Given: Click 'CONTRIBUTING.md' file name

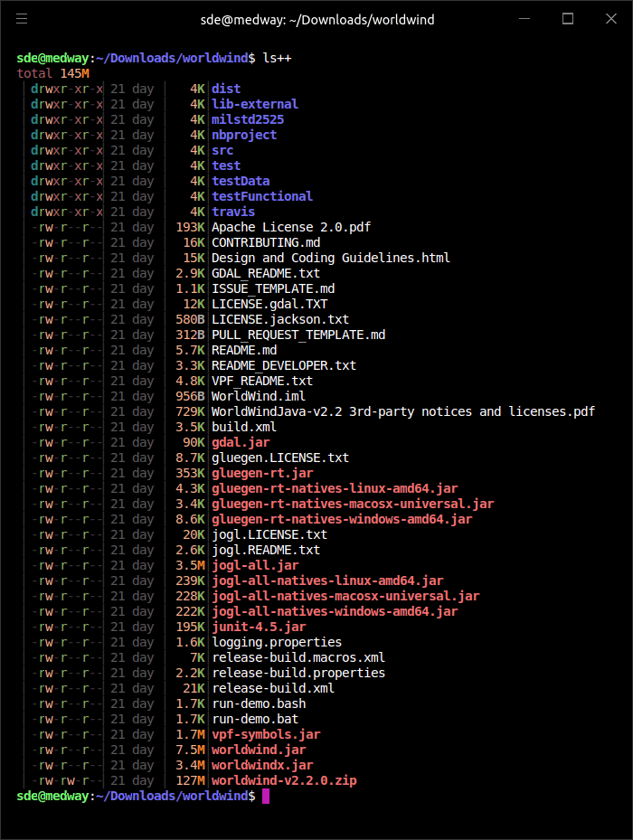Looking at the screenshot, I should click(266, 242).
